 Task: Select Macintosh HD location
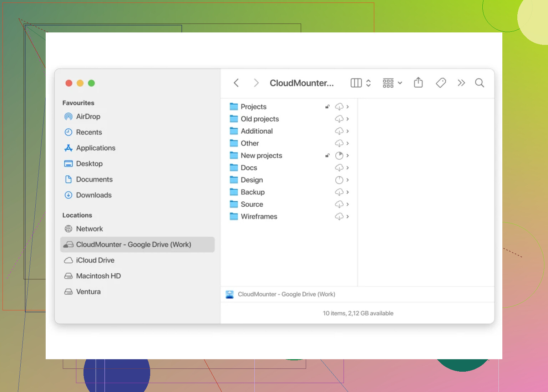[137, 276]
